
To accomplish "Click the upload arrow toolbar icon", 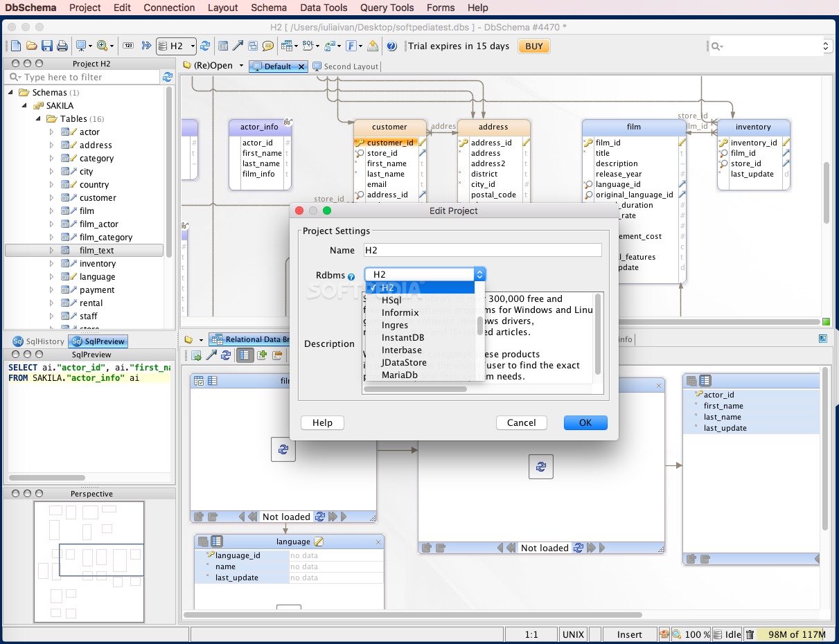I will click(x=373, y=46).
